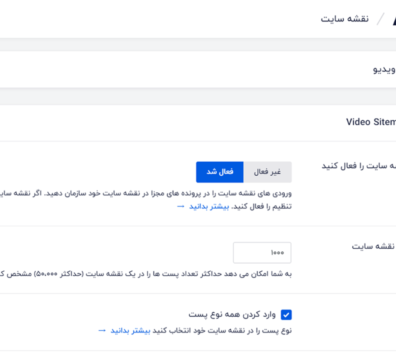Click the arrow icon after the post-type بیشتر بدانید link
This screenshot has height=360, width=396.
(102, 331)
